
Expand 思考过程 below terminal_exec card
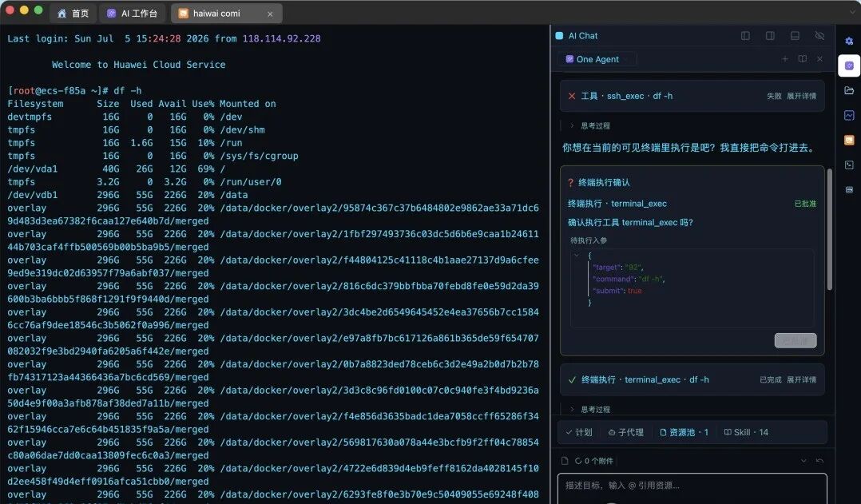click(590, 410)
